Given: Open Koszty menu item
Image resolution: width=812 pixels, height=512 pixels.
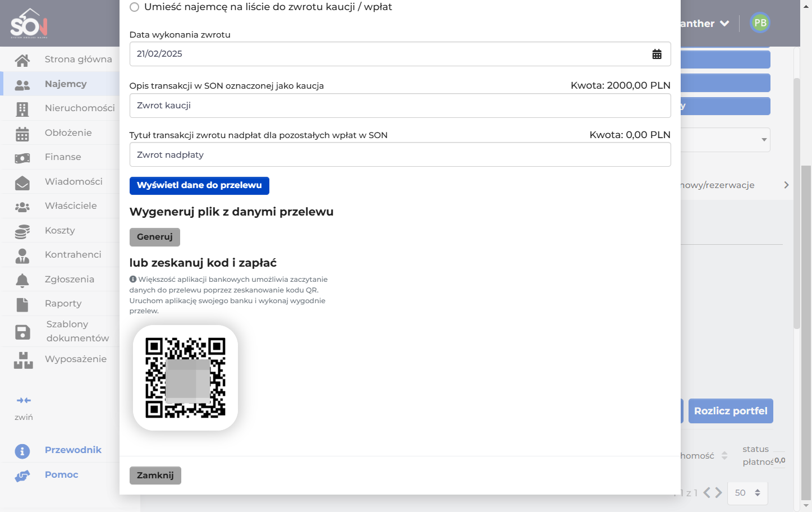Looking at the screenshot, I should click(59, 230).
